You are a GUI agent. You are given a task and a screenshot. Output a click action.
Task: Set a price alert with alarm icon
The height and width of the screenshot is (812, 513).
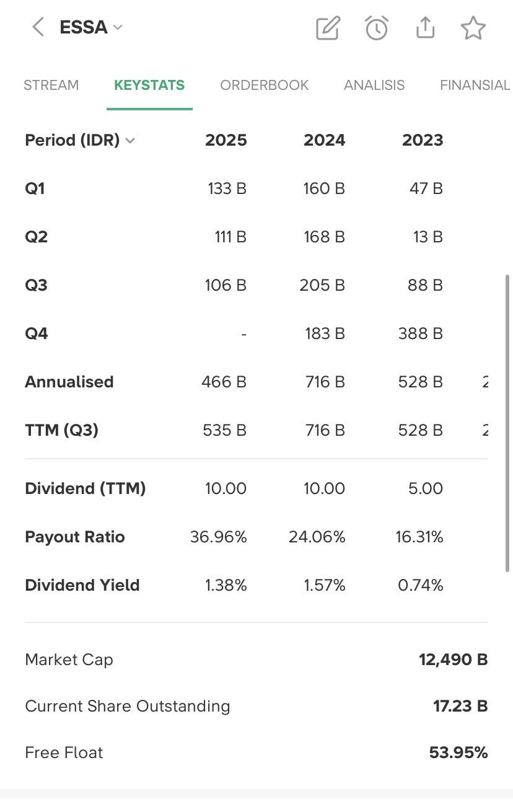coord(377,28)
